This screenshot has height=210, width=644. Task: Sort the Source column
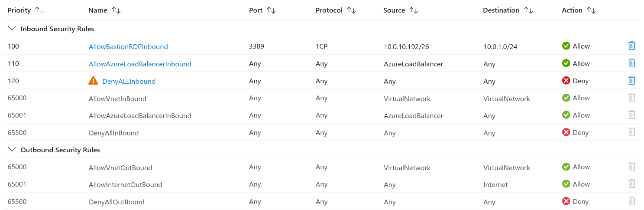[414, 10]
